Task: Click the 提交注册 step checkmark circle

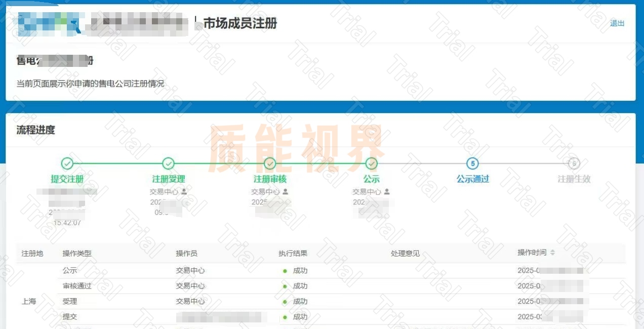Action: tap(67, 163)
